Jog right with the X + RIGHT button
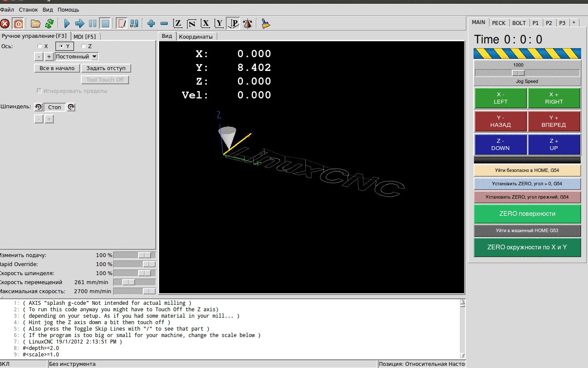This screenshot has height=368, width=588. click(554, 98)
